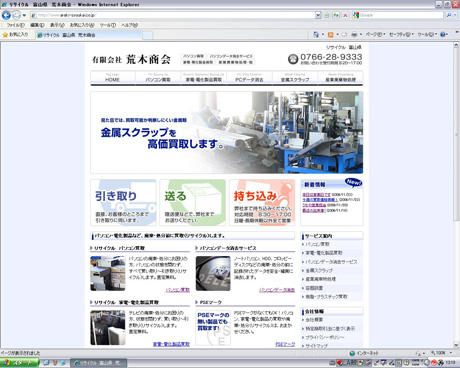Click the vertical scrollbar down arrow
460x368 pixels.
456,345
